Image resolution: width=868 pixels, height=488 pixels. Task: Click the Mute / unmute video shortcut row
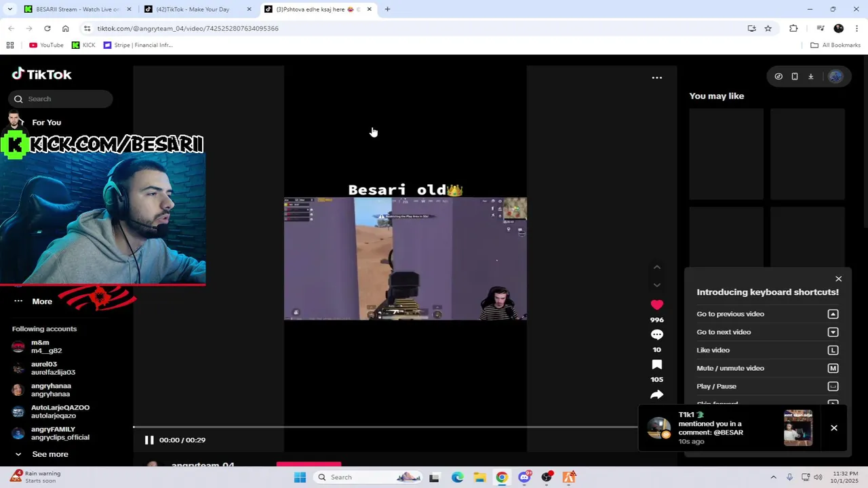tap(768, 368)
